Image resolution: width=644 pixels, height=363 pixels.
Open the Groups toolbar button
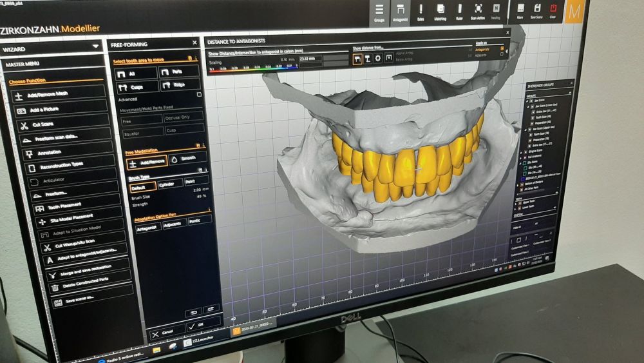pyautogui.click(x=379, y=14)
